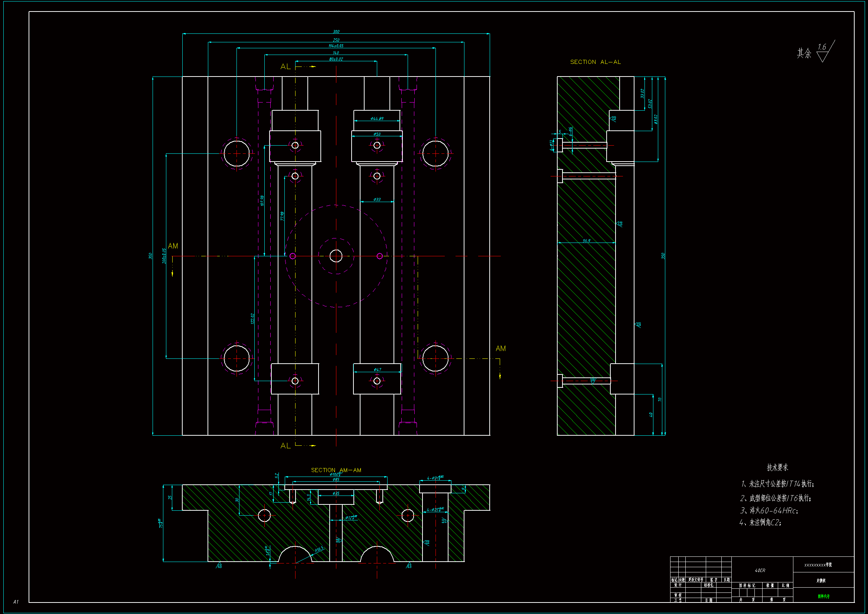
Task: Select the ø33 diameter dimension
Action: 377,199
